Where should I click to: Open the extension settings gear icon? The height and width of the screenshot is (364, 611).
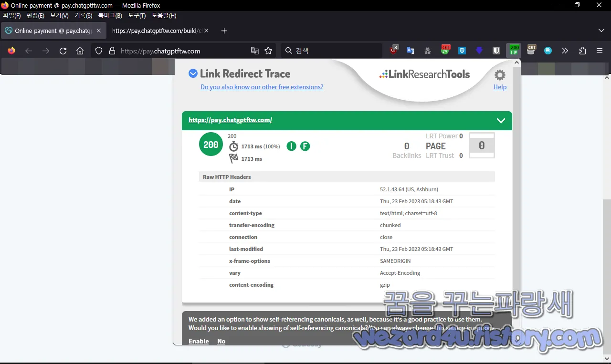tap(500, 75)
